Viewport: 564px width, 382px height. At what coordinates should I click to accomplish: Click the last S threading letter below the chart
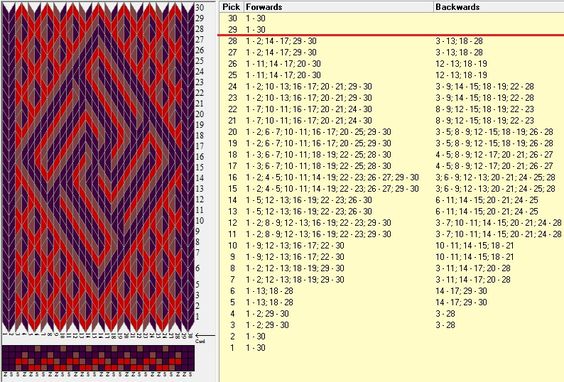[191, 375]
